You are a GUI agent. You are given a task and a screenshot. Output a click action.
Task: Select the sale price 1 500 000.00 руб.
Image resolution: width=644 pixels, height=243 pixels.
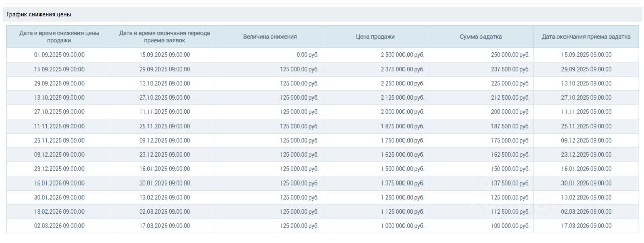pyautogui.click(x=403, y=169)
